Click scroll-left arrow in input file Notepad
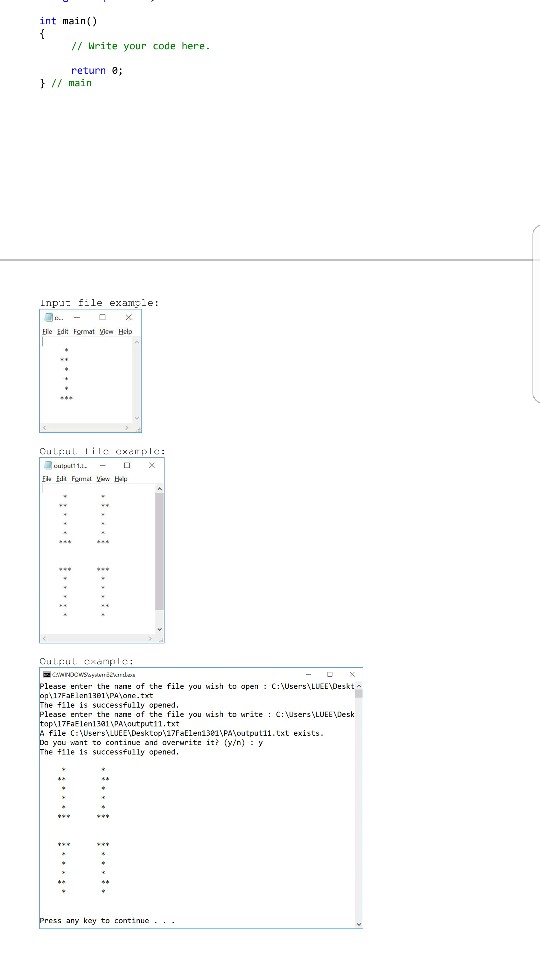Viewport: 540px width, 960px height. coord(44,427)
